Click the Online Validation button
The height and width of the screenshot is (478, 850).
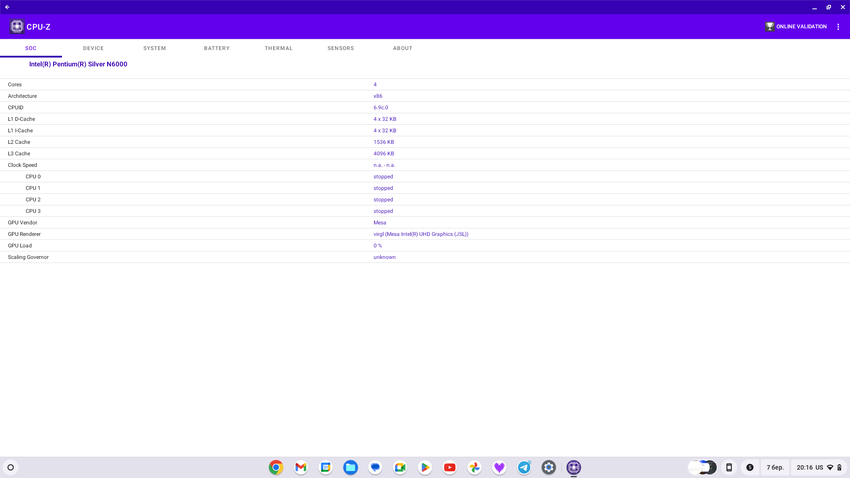point(796,27)
